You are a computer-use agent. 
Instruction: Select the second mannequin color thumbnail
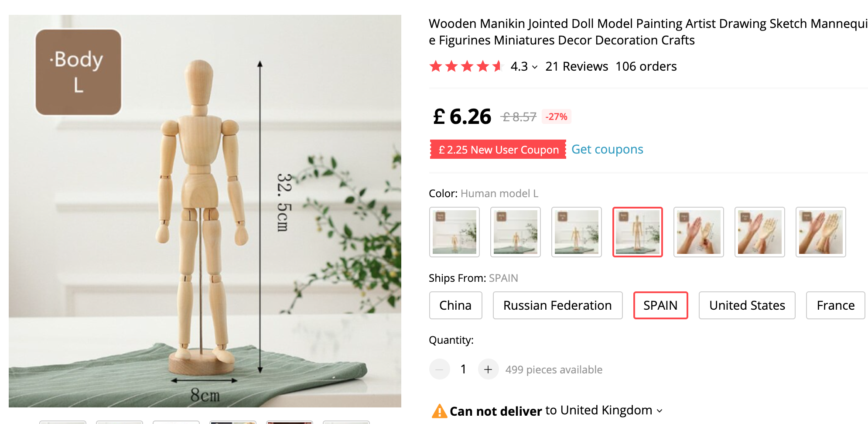coord(516,232)
